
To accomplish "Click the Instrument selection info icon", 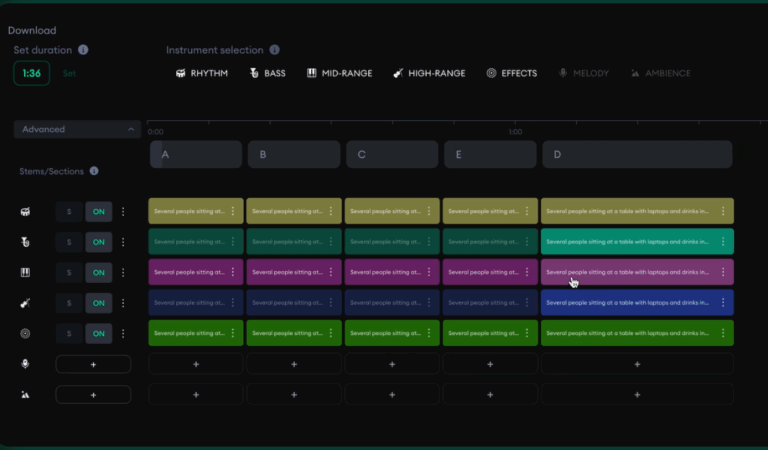I will [275, 50].
